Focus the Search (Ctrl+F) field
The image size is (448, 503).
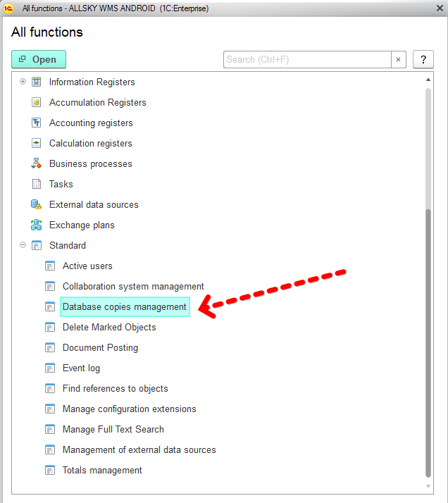click(307, 59)
